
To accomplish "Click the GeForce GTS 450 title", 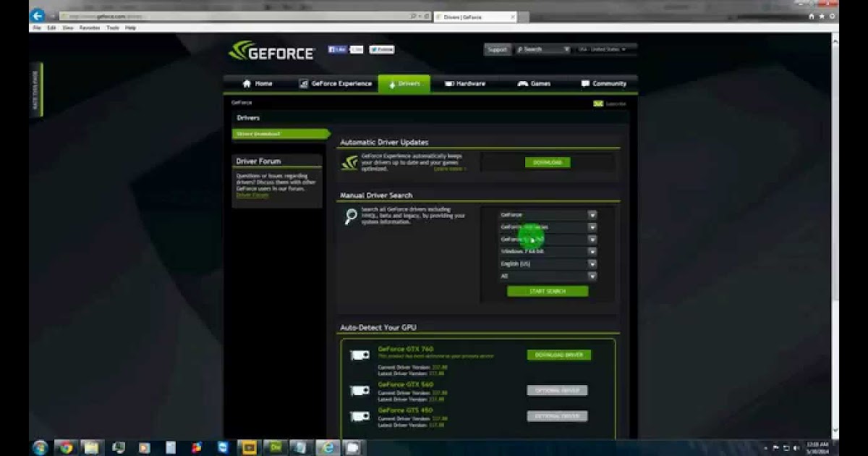I will pyautogui.click(x=405, y=410).
